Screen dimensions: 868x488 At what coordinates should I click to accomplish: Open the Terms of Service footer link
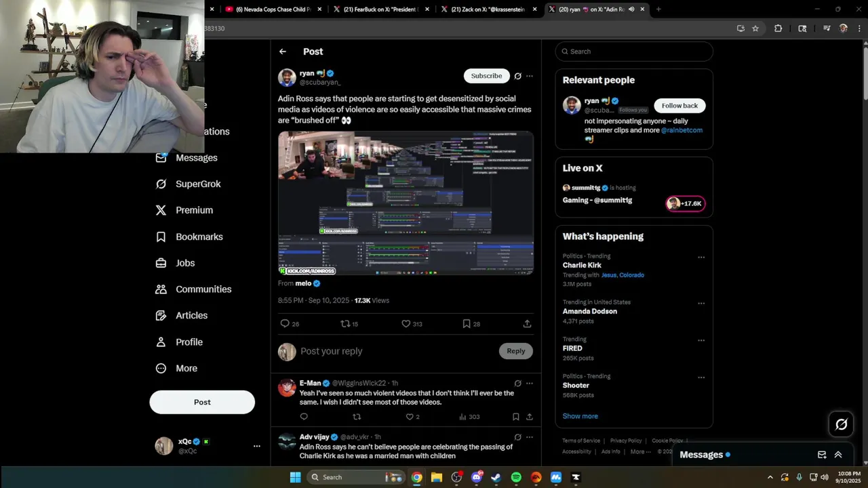coord(581,441)
